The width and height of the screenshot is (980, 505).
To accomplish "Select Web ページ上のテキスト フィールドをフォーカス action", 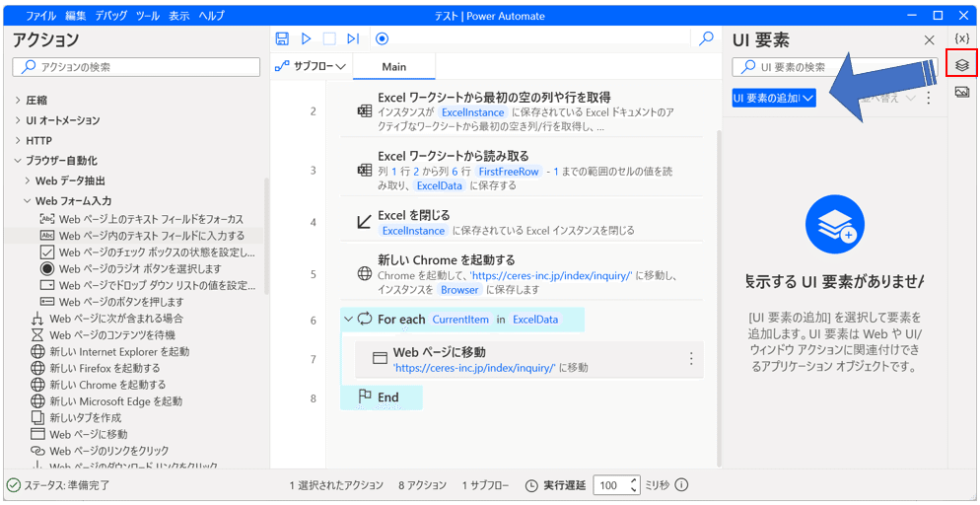I will click(142, 219).
